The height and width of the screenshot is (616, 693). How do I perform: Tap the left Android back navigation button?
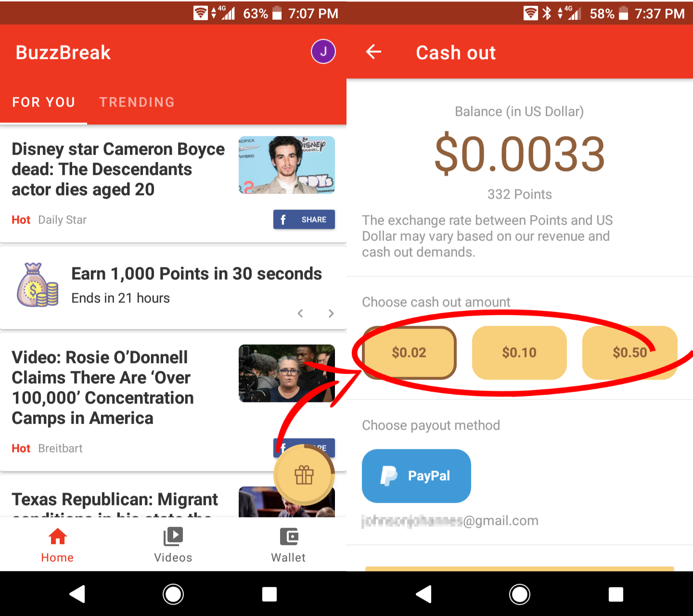tap(77, 594)
